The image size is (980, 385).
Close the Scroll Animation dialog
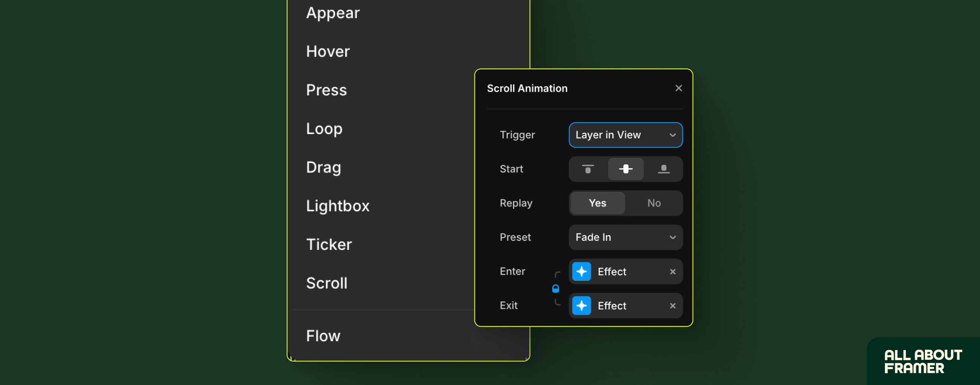pyautogui.click(x=679, y=88)
